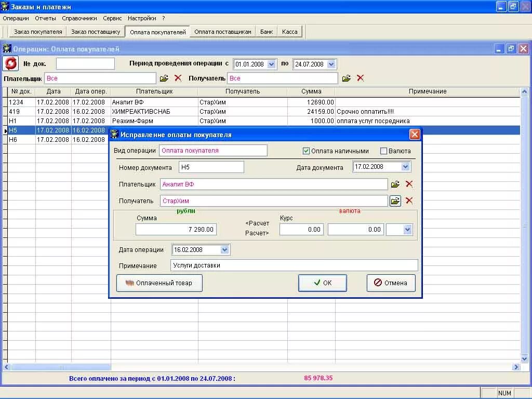This screenshot has height=399, width=532.
Task: Open the Сервис menu
Action: [112, 18]
